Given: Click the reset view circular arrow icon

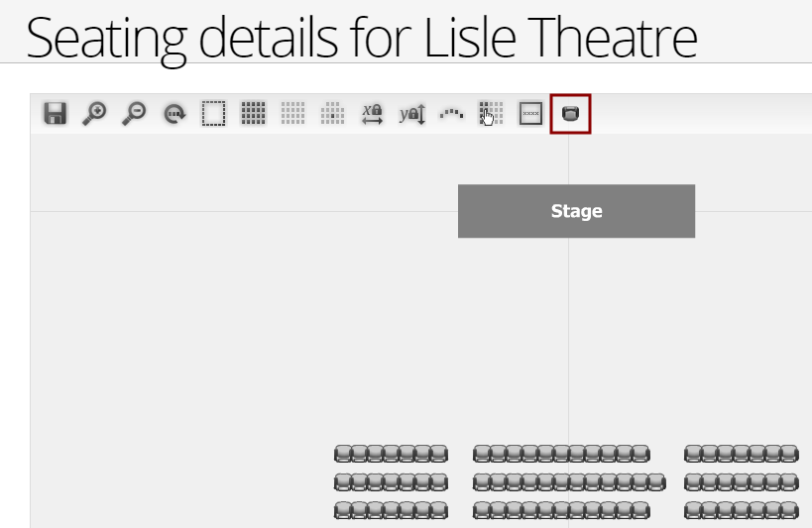Looking at the screenshot, I should tap(174, 113).
